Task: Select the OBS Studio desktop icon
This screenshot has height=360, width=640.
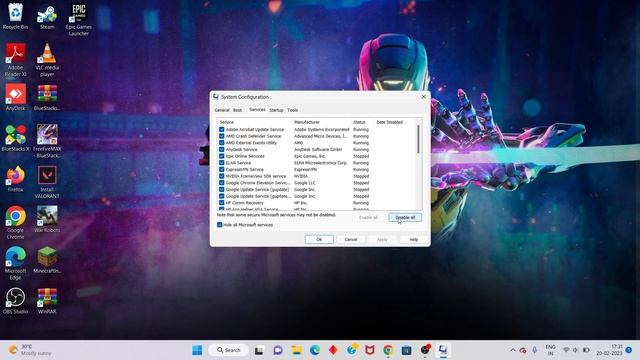Action: click(x=16, y=300)
